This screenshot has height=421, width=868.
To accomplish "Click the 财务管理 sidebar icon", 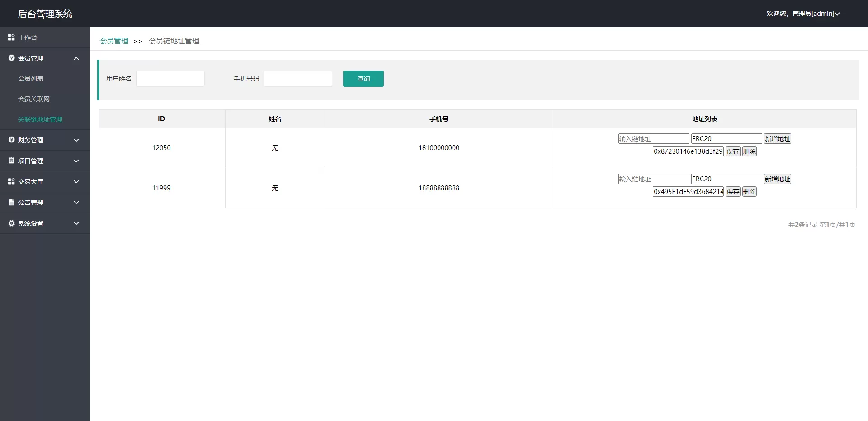I will [11, 140].
